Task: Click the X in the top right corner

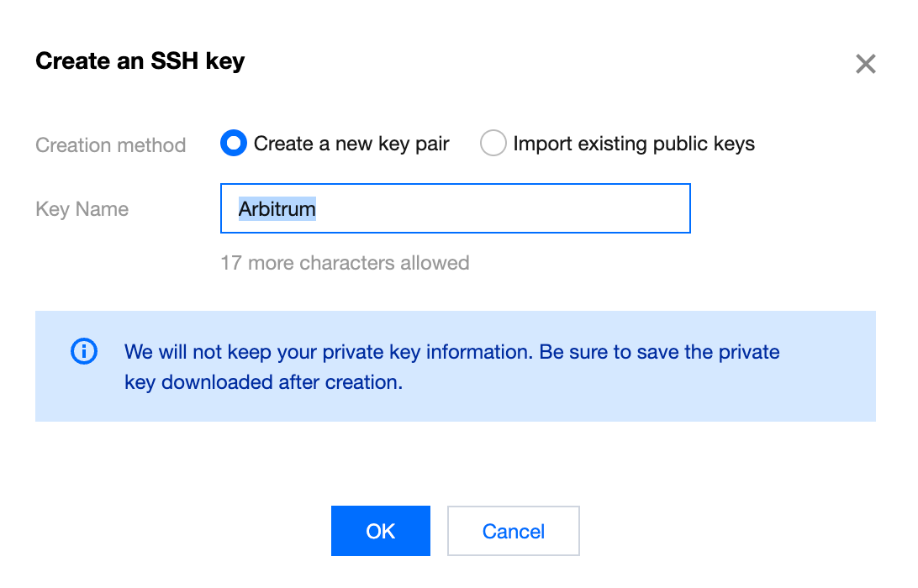Action: pos(865,63)
